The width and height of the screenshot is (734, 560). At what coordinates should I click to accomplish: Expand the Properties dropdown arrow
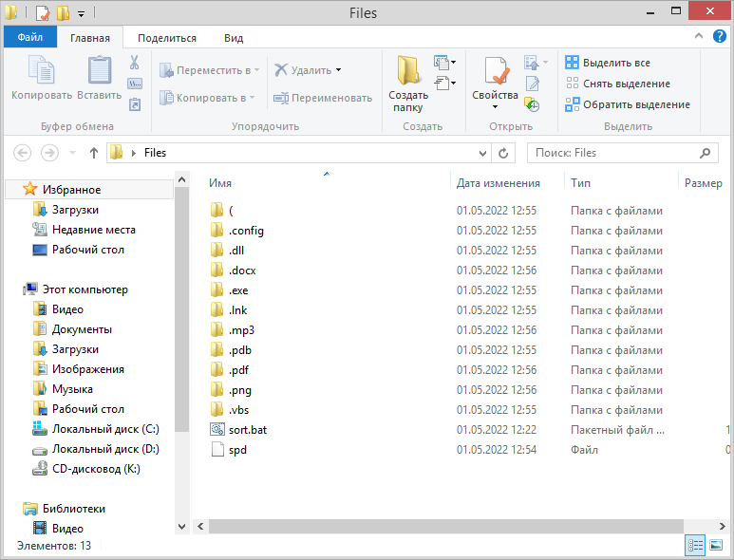(495, 107)
